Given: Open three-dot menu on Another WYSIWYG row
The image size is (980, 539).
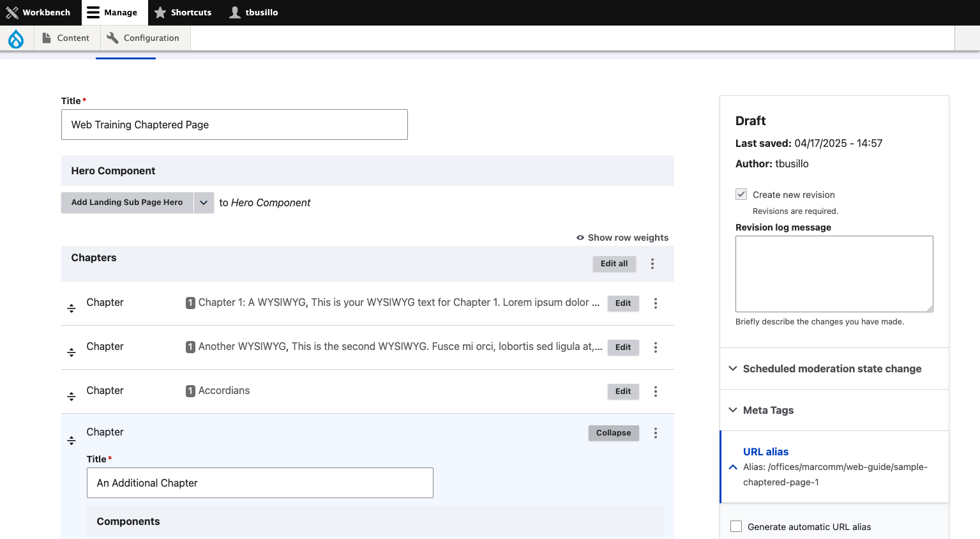Looking at the screenshot, I should pyautogui.click(x=656, y=347).
